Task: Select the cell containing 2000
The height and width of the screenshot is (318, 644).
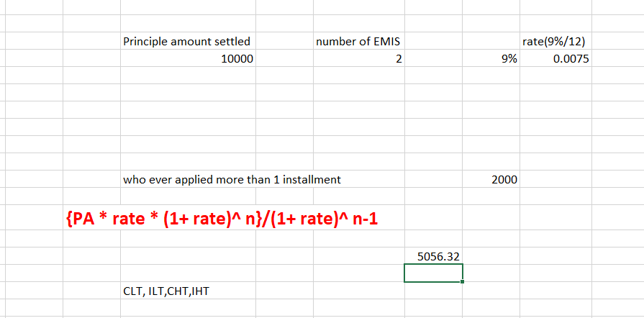Action: pos(491,179)
